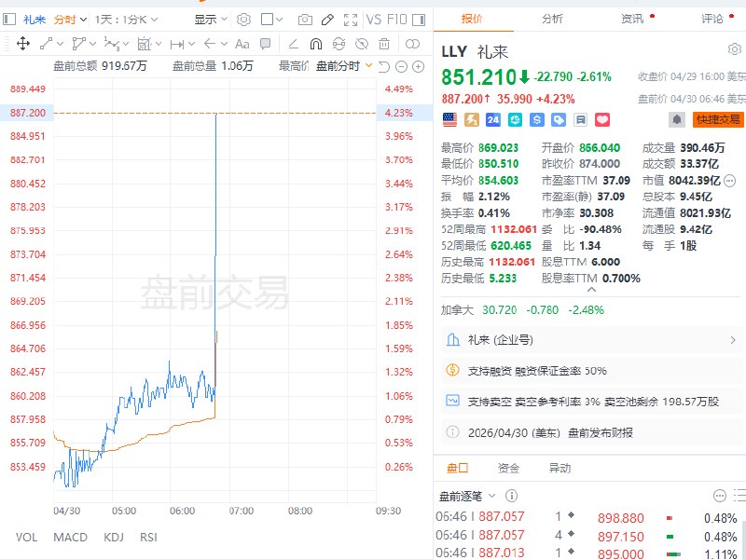The width and height of the screenshot is (746, 560).
Task: Toggle overlapping circles overlay icon
Action: [412, 44]
